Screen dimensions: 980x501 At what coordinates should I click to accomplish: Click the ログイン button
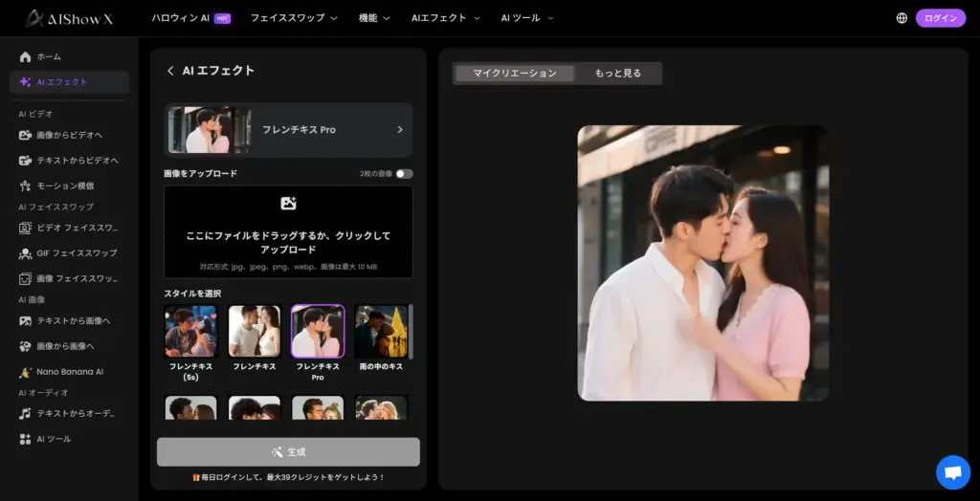(x=940, y=18)
